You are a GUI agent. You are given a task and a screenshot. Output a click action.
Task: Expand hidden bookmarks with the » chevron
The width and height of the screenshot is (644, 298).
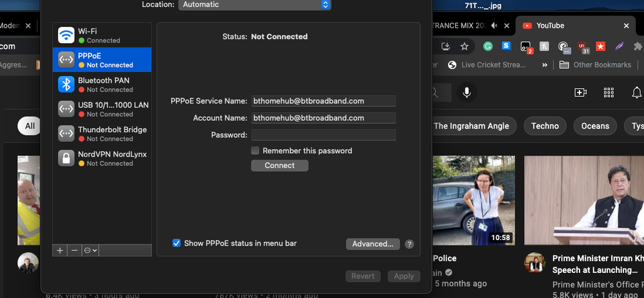coord(545,65)
